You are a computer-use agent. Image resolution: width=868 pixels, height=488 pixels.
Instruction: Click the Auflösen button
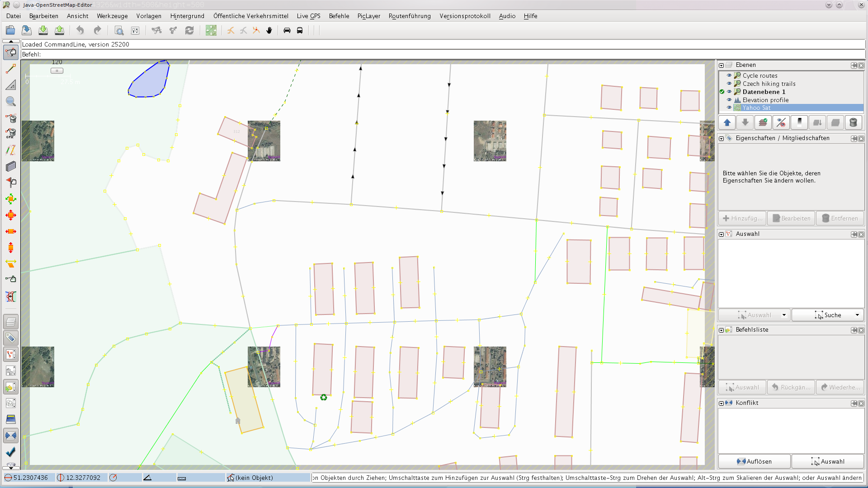pos(754,461)
